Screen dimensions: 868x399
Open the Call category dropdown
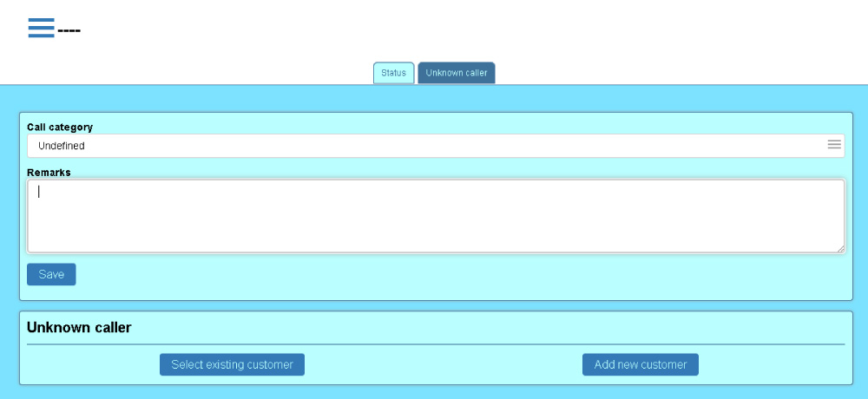tap(436, 146)
